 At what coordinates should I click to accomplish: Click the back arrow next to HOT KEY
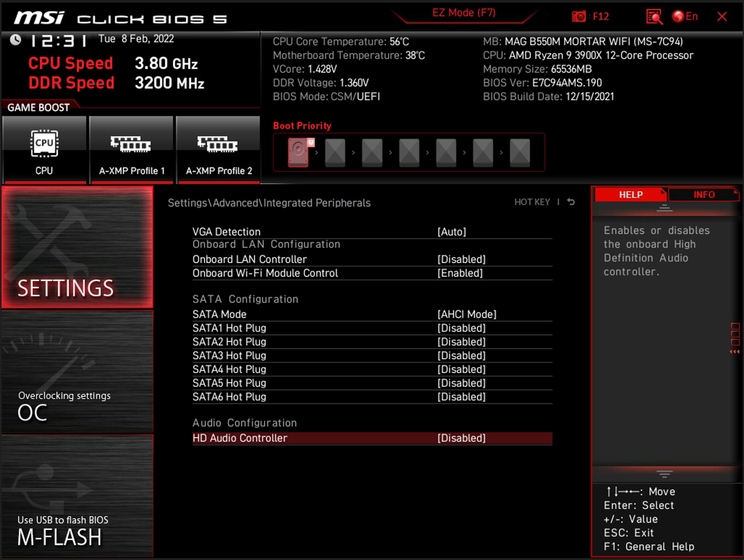coord(571,202)
